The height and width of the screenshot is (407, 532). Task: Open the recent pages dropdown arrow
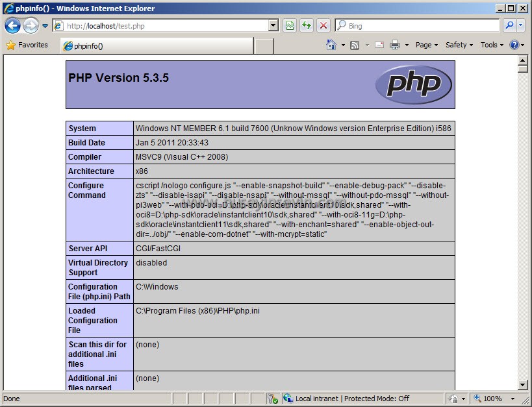click(x=45, y=26)
